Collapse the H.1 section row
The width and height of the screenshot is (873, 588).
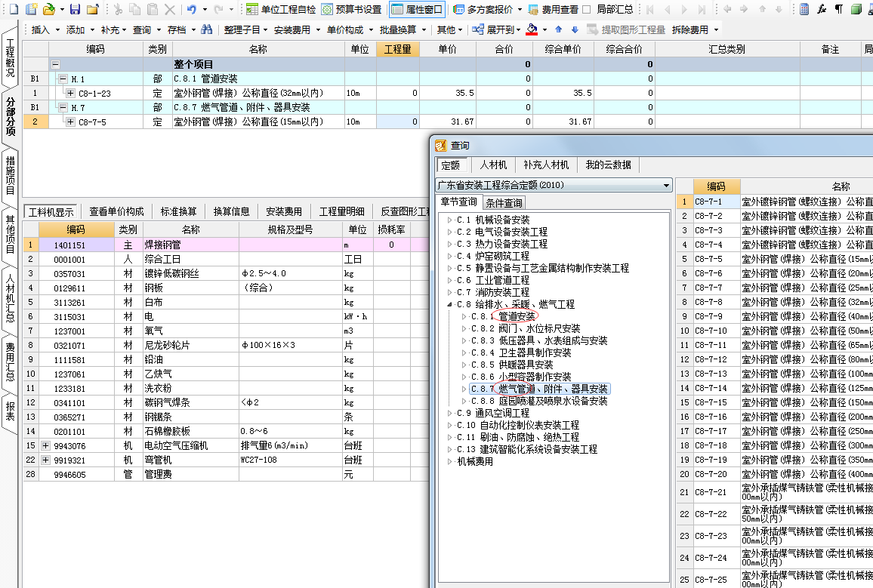click(63, 79)
